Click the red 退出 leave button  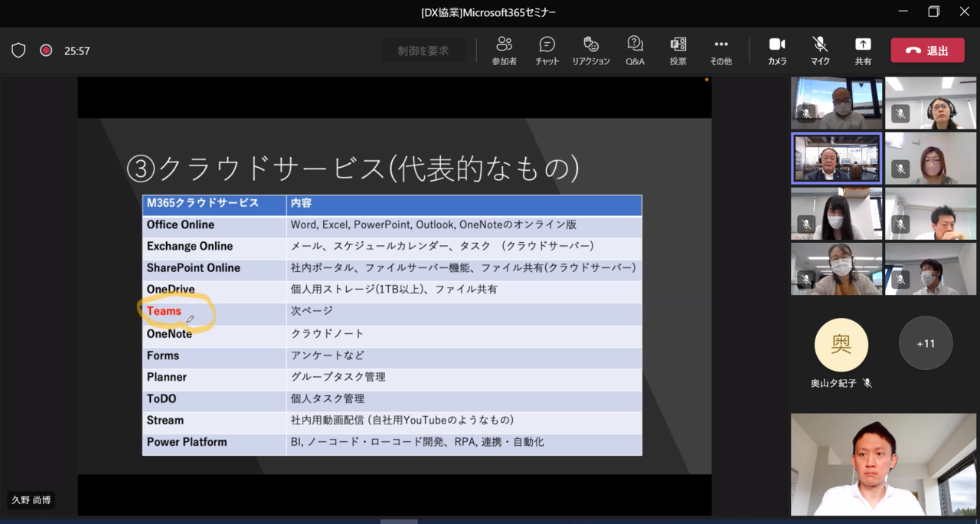[x=927, y=51]
